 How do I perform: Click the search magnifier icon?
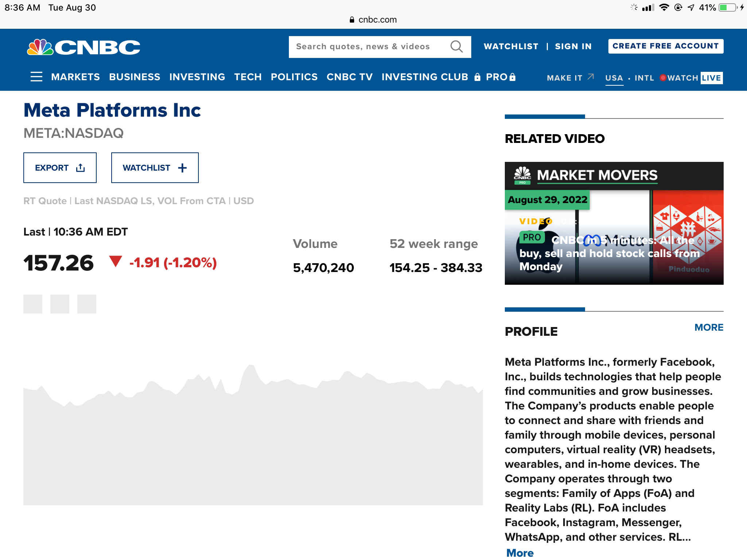[x=456, y=47]
